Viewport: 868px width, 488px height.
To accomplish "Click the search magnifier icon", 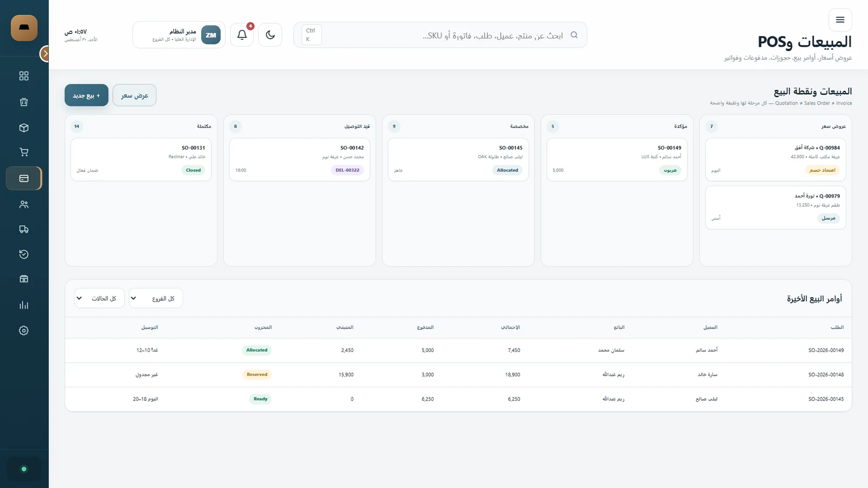I will point(574,35).
